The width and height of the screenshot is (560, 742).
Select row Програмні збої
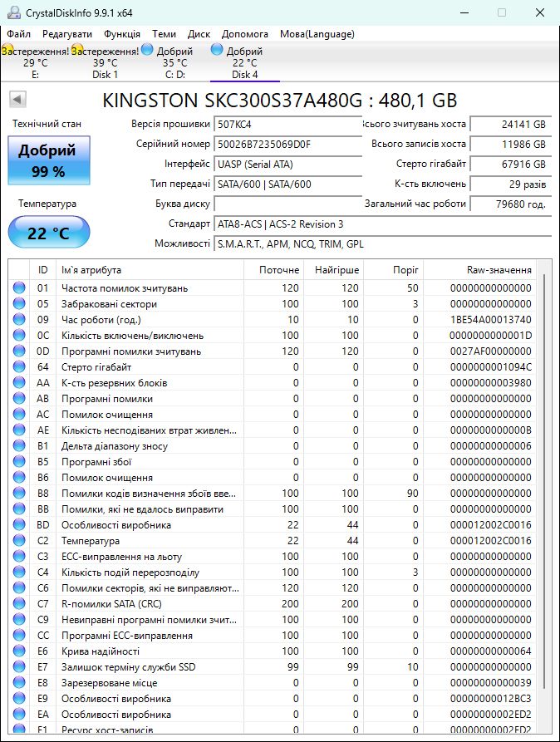tap(273, 461)
